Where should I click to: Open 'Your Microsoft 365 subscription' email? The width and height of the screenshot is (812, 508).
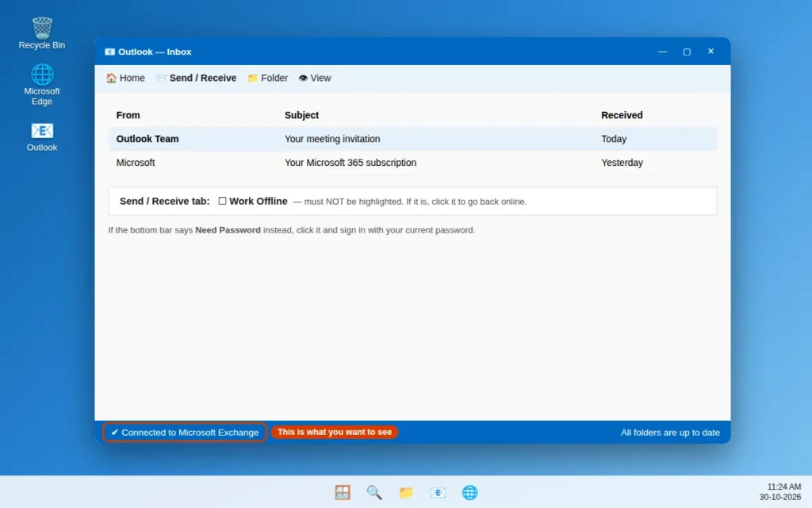click(350, 163)
